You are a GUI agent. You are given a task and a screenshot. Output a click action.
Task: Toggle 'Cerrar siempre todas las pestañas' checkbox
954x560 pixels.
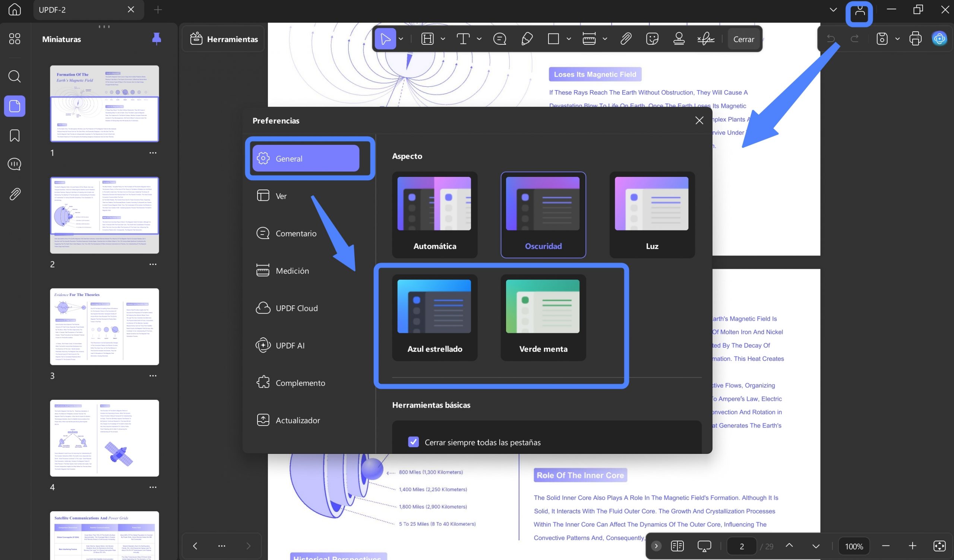(413, 442)
